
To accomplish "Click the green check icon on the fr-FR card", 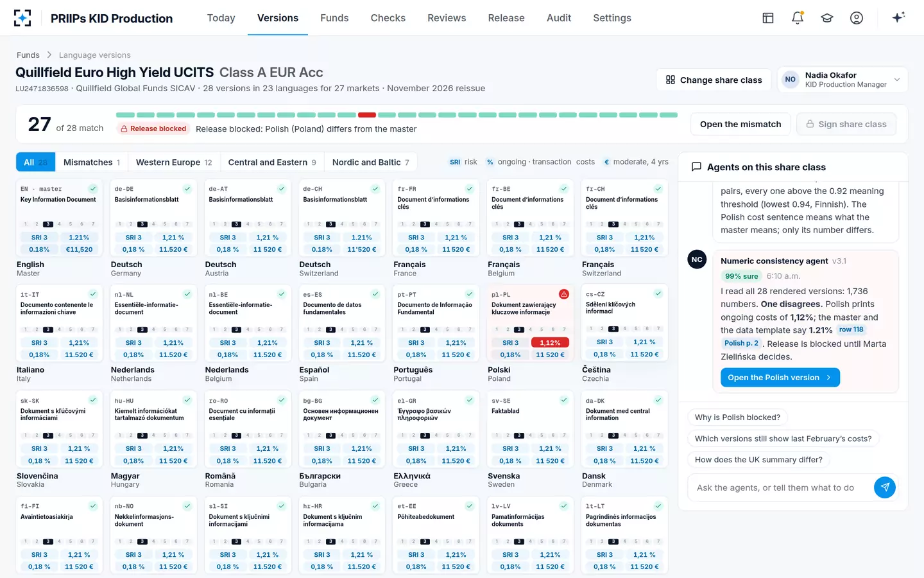I will click(470, 189).
